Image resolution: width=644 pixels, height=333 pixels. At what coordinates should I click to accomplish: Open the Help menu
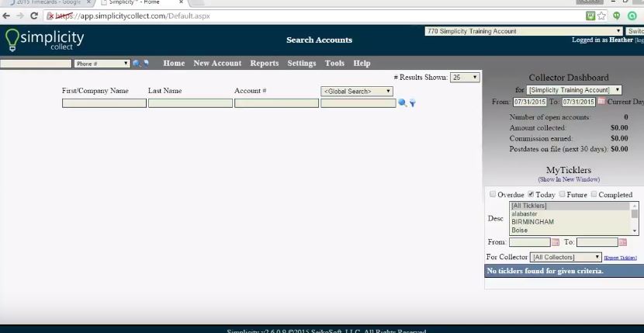362,64
